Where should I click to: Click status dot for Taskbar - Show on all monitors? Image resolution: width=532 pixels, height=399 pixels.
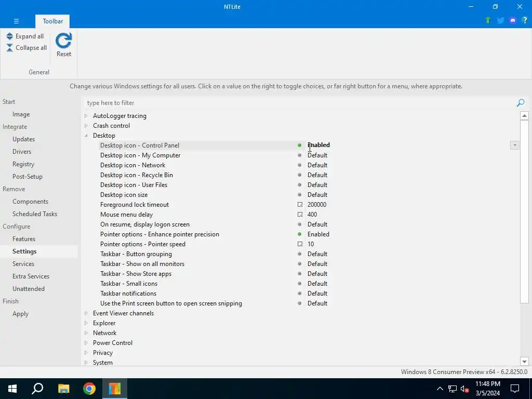click(299, 263)
